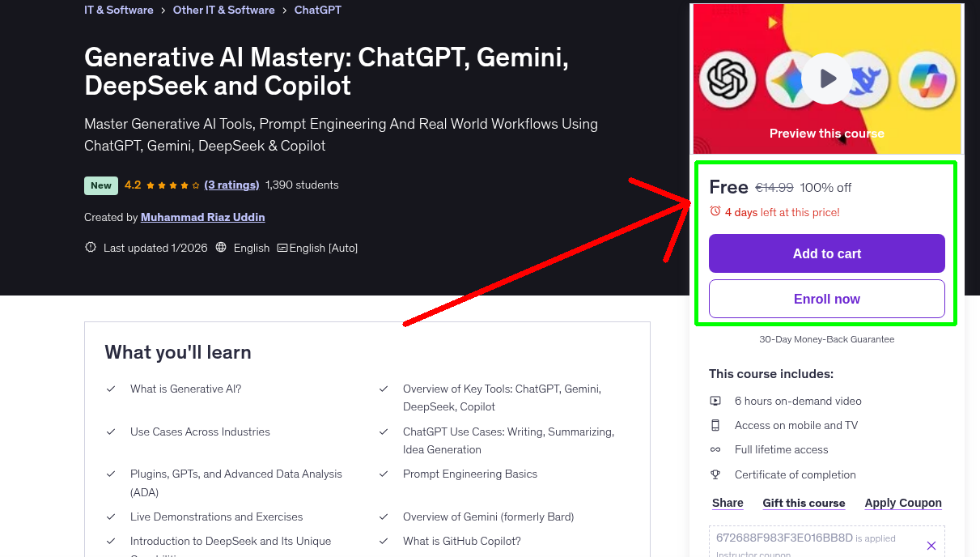The width and height of the screenshot is (980, 557).
Task: Navigate to the ChatGPT breadcrumb category
Action: tap(317, 10)
